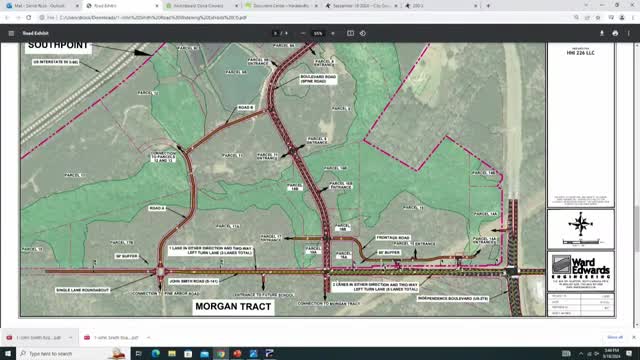Click the SINGLE LANE ROUNDABOUT label
This screenshot has width=640, height=360.
click(x=83, y=290)
